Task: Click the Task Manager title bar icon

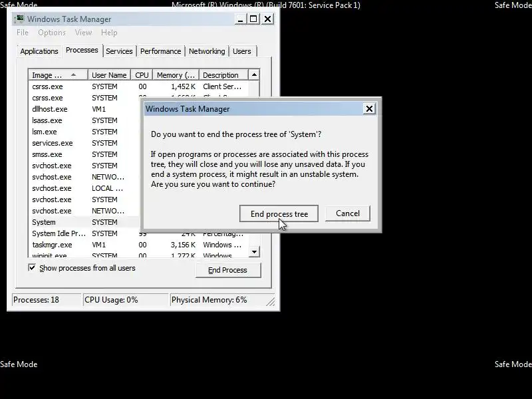Action: (x=19, y=19)
